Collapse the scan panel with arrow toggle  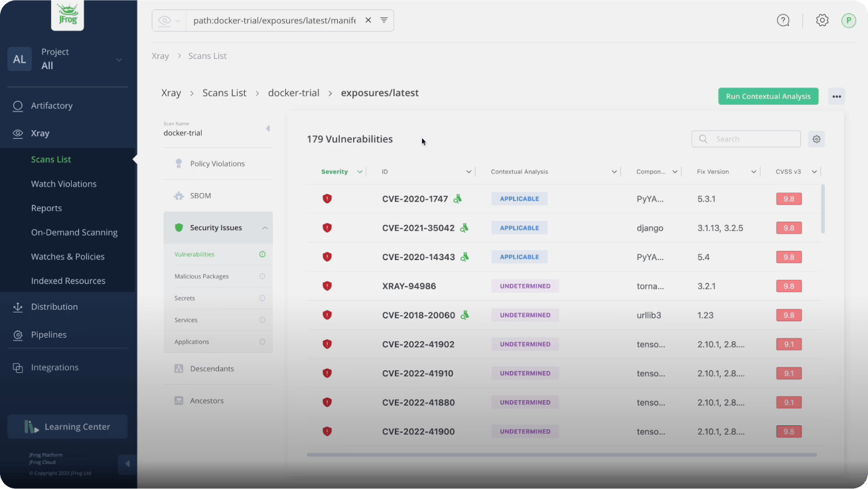coord(268,129)
